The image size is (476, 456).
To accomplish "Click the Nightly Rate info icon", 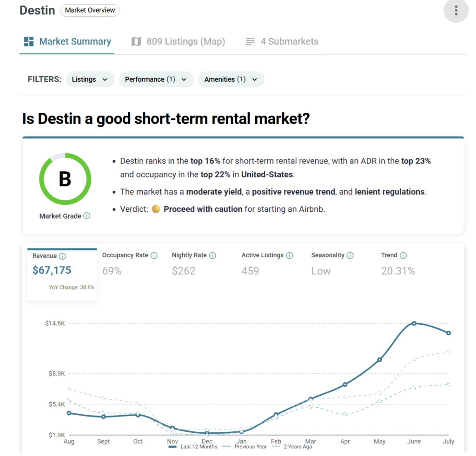I will coord(212,255).
